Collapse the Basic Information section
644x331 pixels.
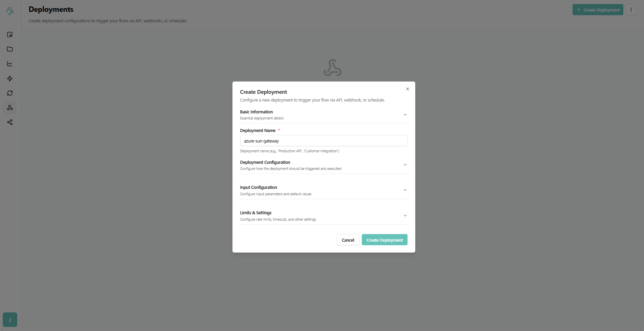tap(405, 115)
